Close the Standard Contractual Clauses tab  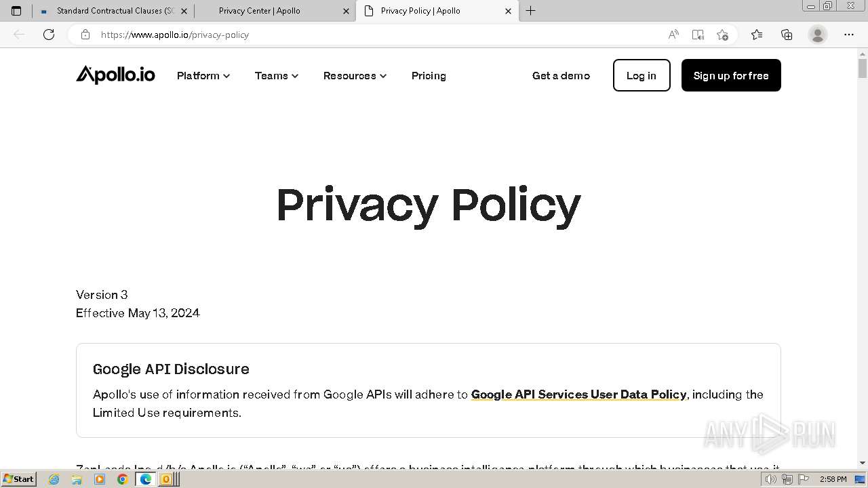click(184, 11)
